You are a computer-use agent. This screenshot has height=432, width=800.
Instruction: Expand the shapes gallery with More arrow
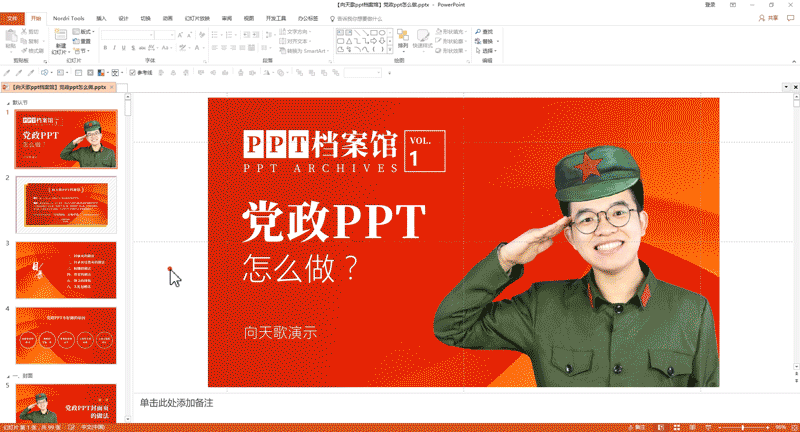tap(390, 50)
